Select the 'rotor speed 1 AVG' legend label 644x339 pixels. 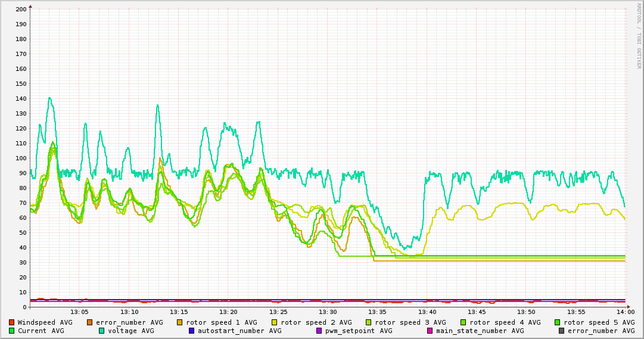click(x=222, y=322)
